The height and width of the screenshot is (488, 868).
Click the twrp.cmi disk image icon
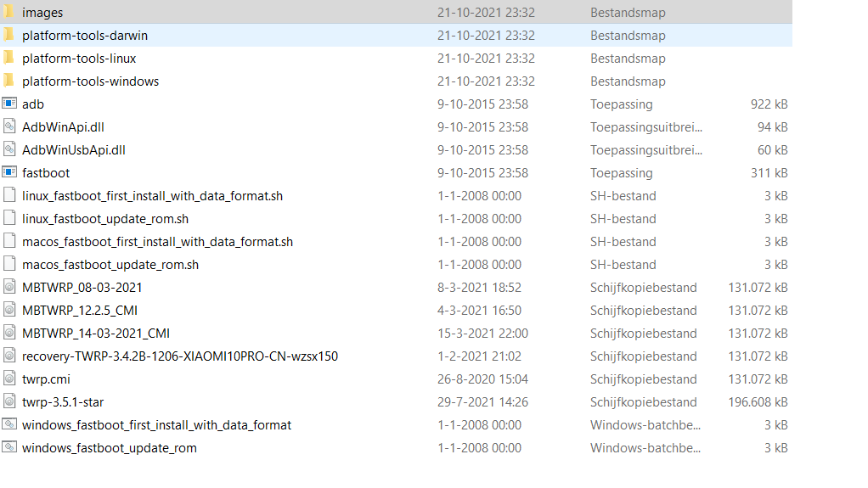pyautogui.click(x=9, y=379)
